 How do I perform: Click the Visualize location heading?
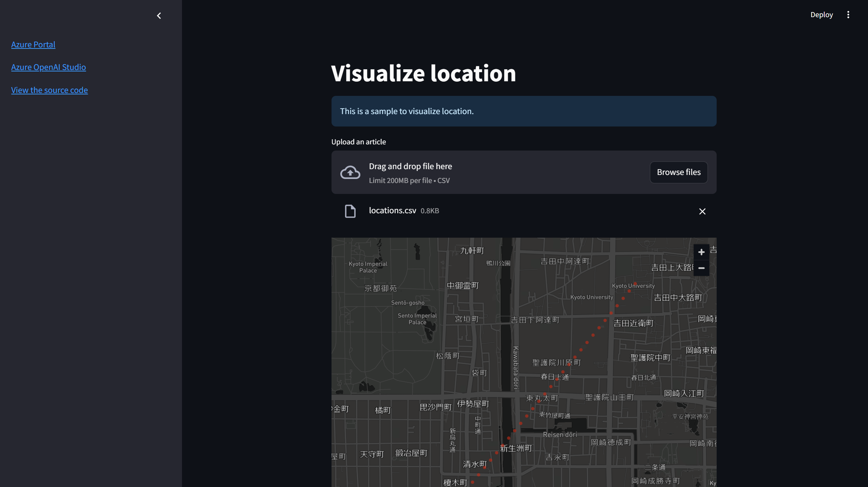pos(423,73)
